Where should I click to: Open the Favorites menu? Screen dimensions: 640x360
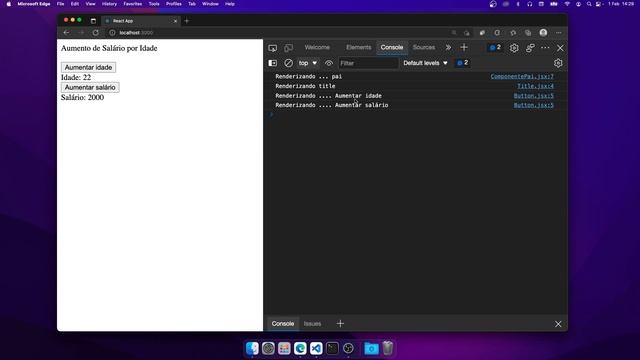(133, 4)
